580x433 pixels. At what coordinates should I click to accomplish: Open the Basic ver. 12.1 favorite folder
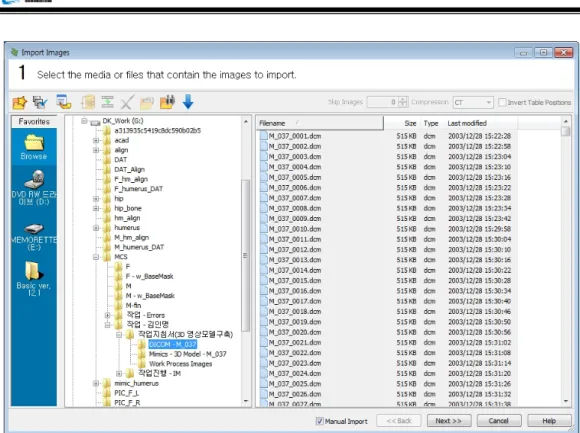pos(34,279)
